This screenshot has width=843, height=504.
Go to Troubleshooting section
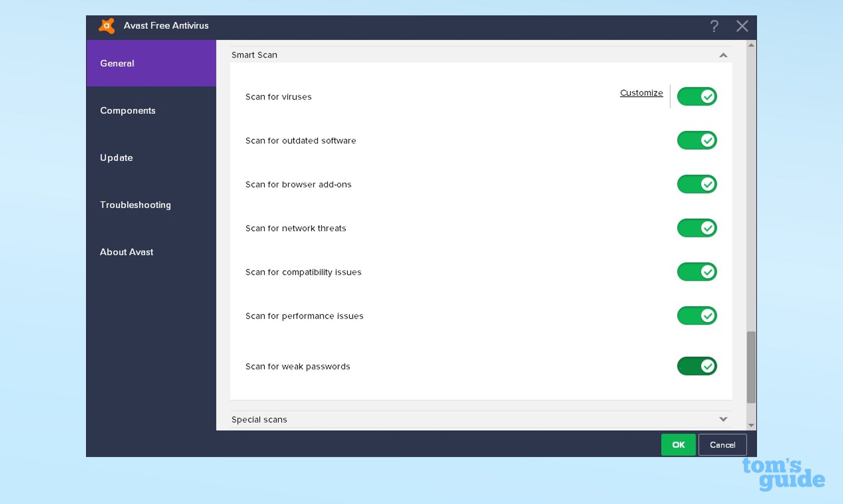[x=135, y=205]
